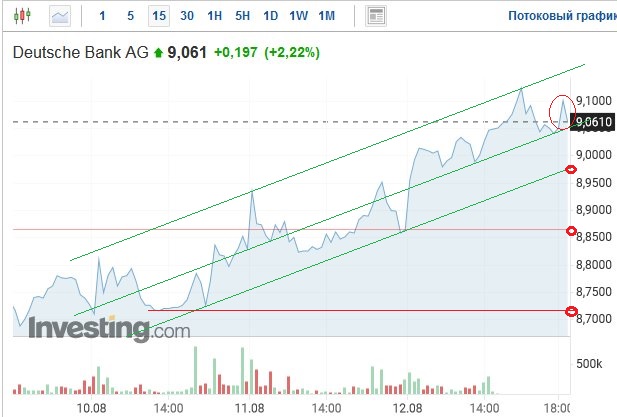617x417 pixels.
Task: Click the 8,9000 price axis label
Action: [x=594, y=210]
